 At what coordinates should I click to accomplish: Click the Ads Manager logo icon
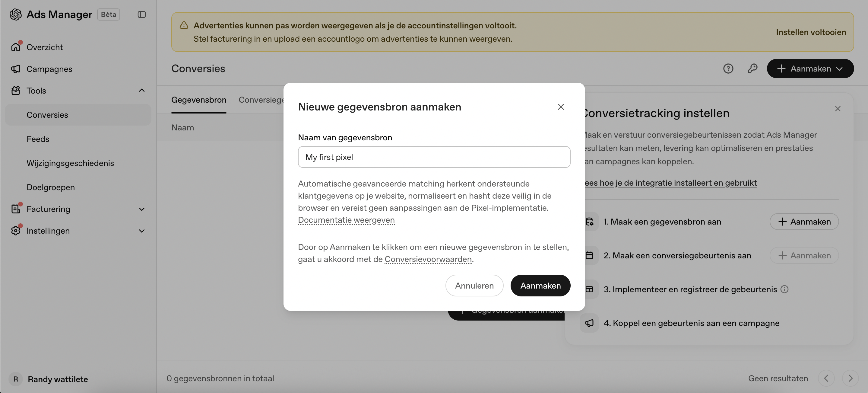tap(15, 14)
